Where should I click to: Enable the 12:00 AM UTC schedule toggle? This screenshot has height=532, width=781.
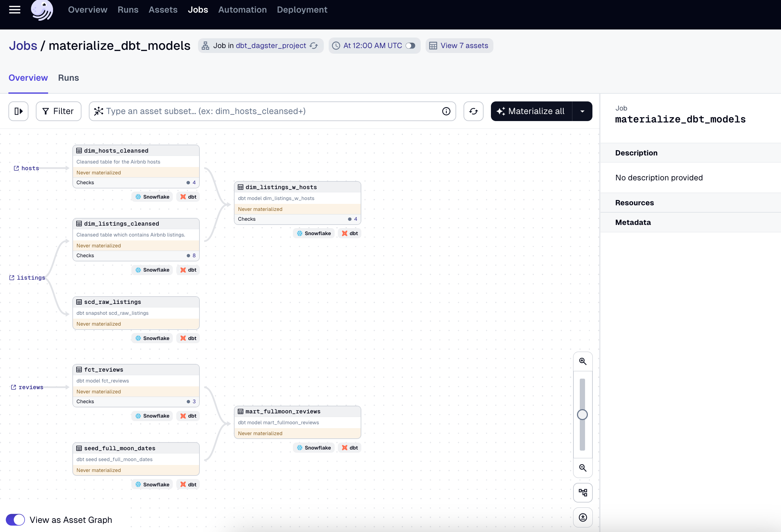click(x=410, y=46)
